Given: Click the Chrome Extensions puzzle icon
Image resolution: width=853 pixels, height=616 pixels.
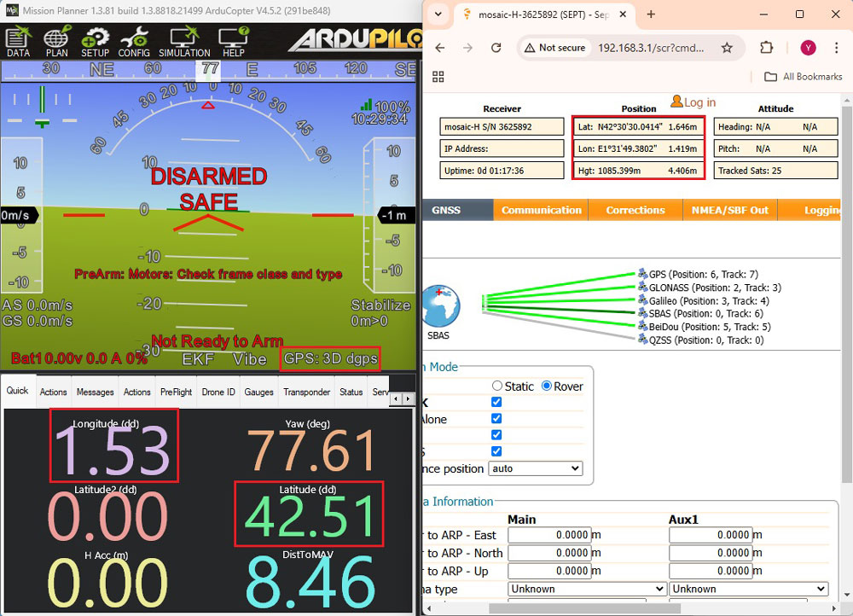Looking at the screenshot, I should click(766, 48).
